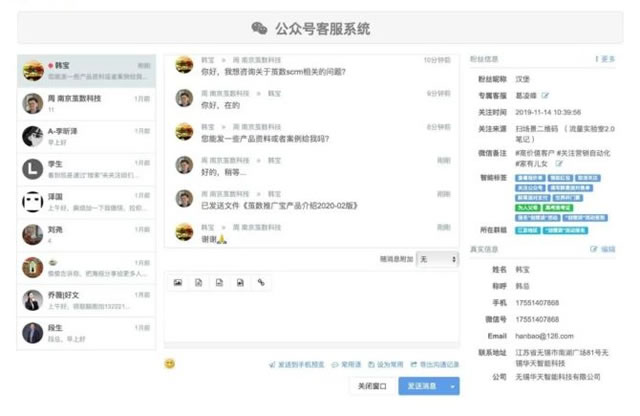Screen dimensions: 640x416
Task: Select conversation with 韩宝 in contact list
Action: 86,71
